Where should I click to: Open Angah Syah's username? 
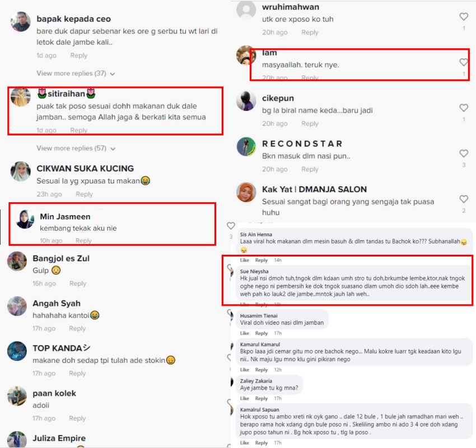coord(57,303)
